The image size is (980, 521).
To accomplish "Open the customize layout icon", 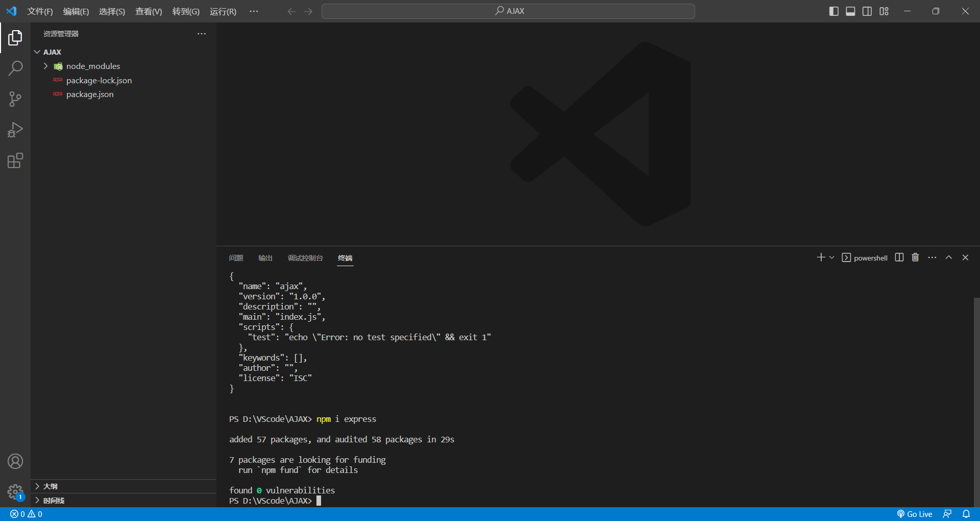I will pyautogui.click(x=884, y=11).
